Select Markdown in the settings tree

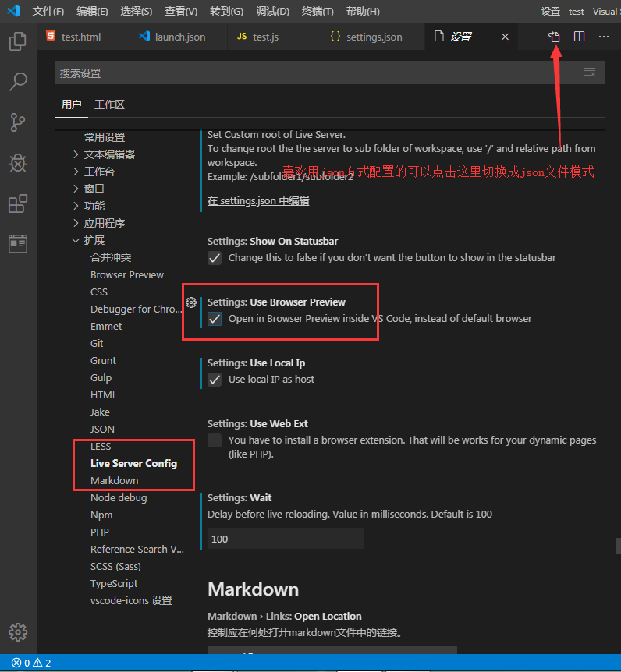click(x=115, y=480)
